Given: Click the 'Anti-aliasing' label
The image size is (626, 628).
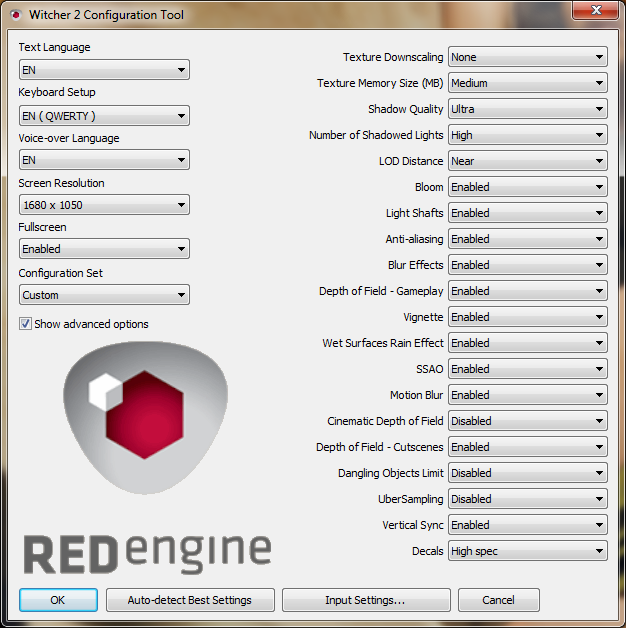Looking at the screenshot, I should (414, 239).
